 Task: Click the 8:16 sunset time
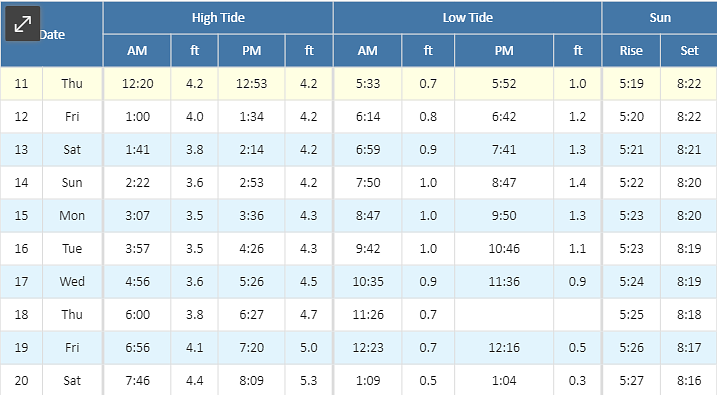pyautogui.click(x=689, y=380)
